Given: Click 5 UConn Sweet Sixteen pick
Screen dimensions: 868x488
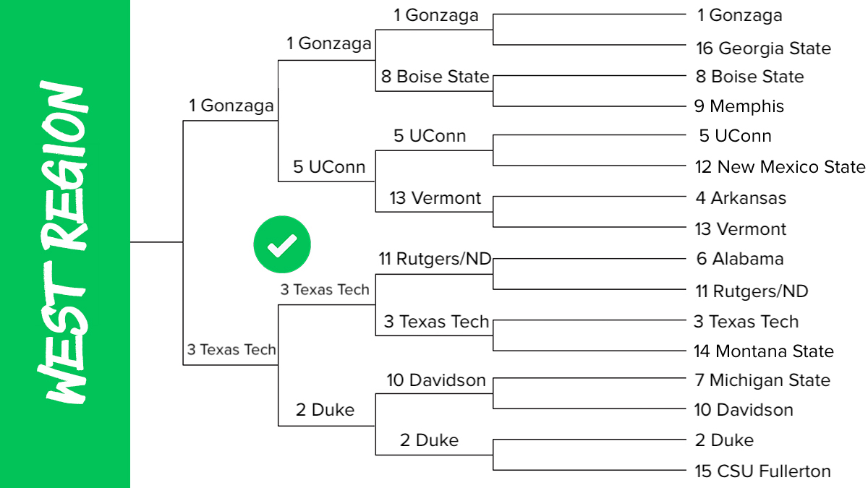Looking at the screenshot, I should (x=329, y=167).
